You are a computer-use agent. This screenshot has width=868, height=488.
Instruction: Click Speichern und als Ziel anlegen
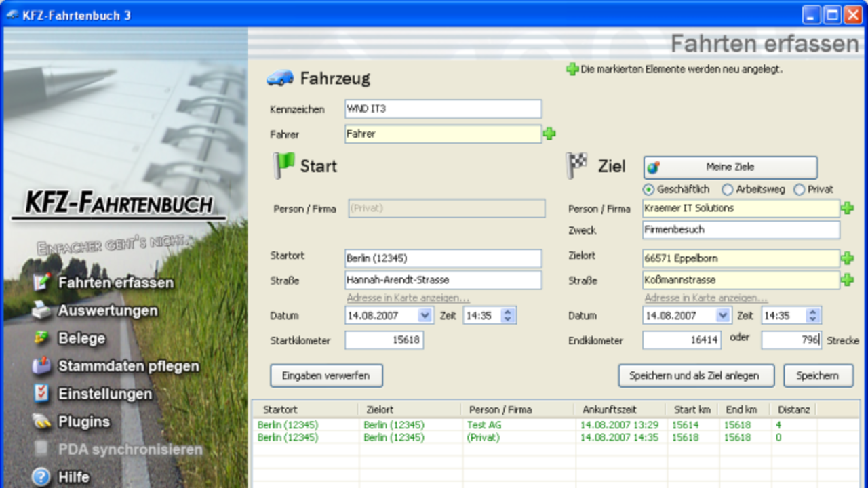tap(697, 375)
